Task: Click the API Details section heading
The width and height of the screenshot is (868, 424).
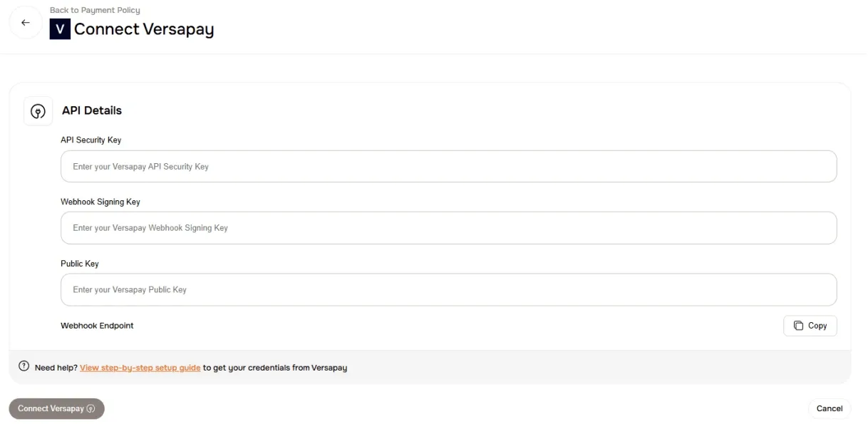Action: (x=92, y=110)
